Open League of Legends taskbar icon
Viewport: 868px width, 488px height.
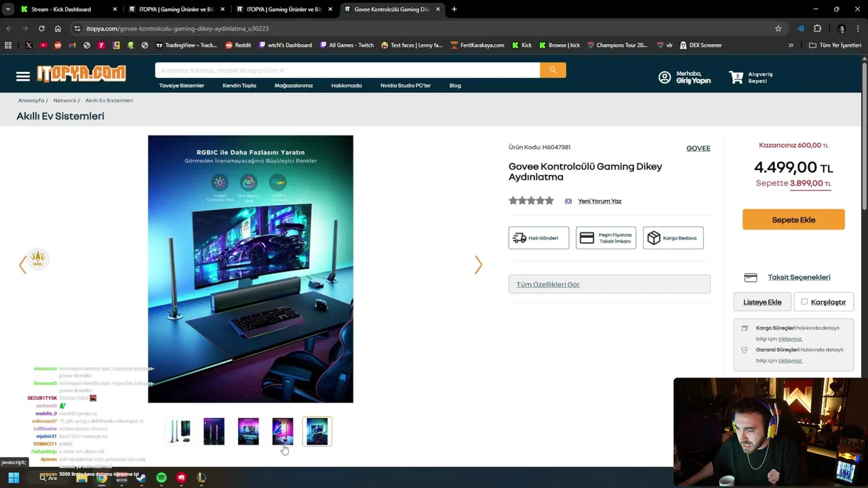[x=201, y=478]
